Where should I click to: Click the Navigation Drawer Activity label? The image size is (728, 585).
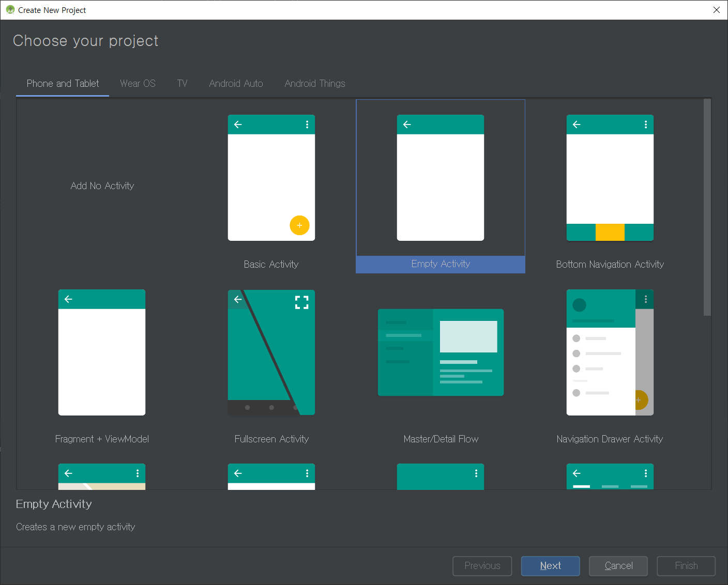[x=610, y=439]
